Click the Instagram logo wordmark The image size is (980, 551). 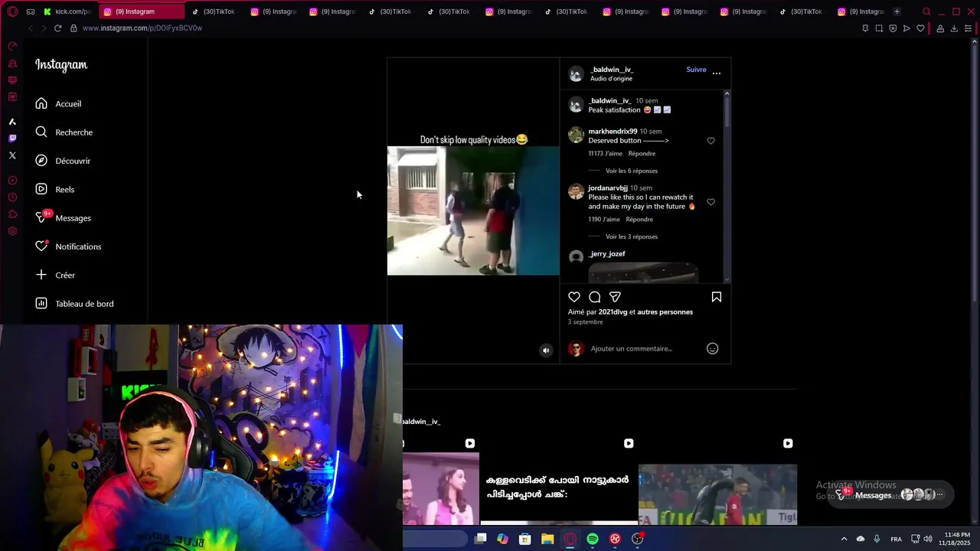click(x=61, y=65)
